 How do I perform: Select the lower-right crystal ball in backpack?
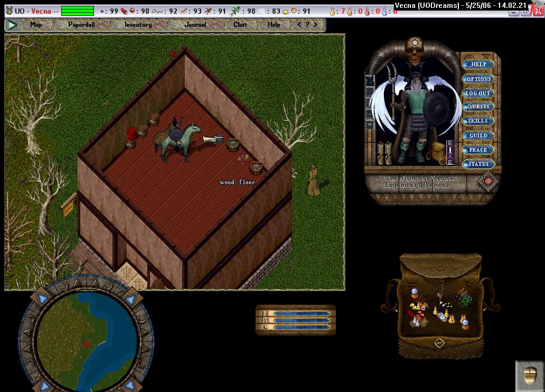point(465,324)
